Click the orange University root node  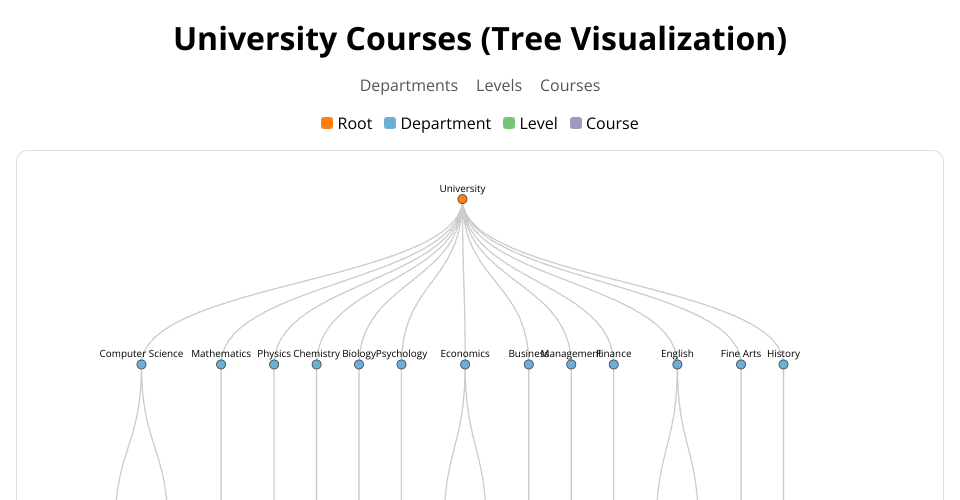pos(462,199)
